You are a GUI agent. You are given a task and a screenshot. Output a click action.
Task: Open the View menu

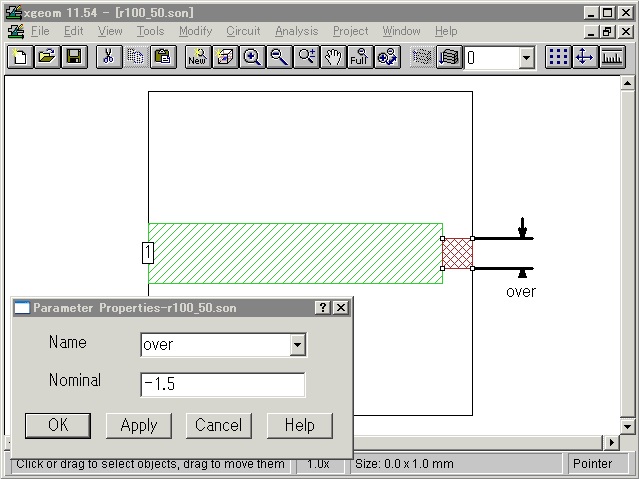[x=110, y=31]
